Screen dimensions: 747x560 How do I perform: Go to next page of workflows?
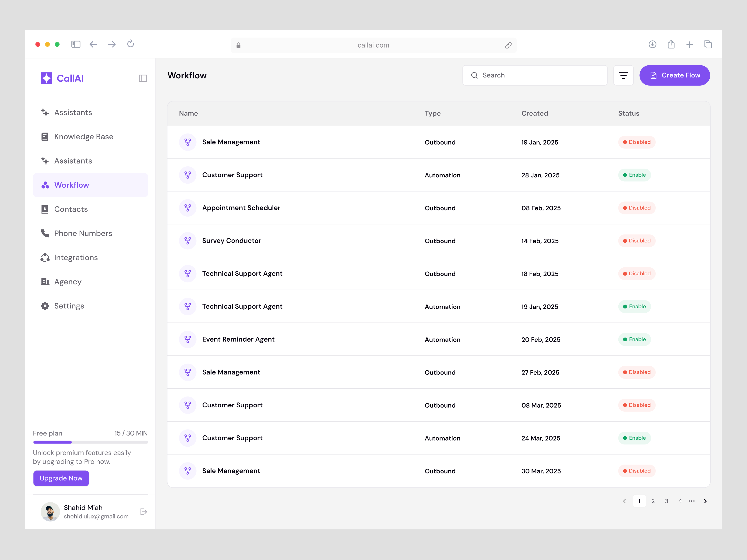pos(705,501)
